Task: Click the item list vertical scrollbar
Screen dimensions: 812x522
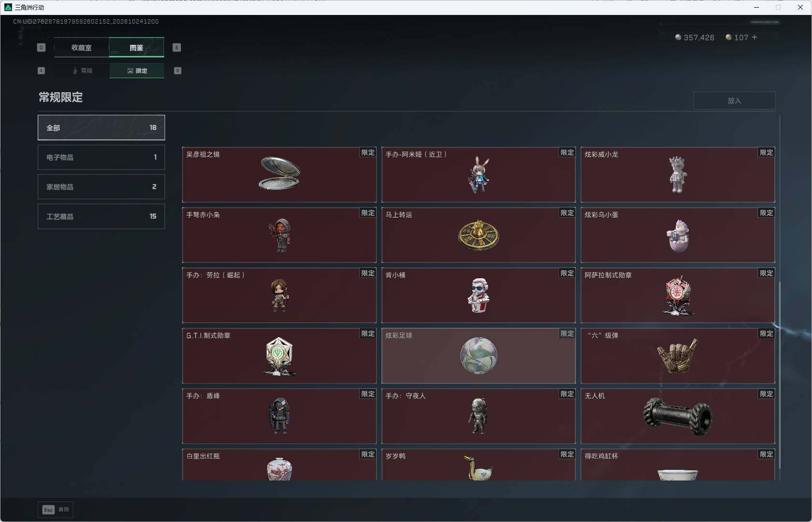Action: point(779,374)
